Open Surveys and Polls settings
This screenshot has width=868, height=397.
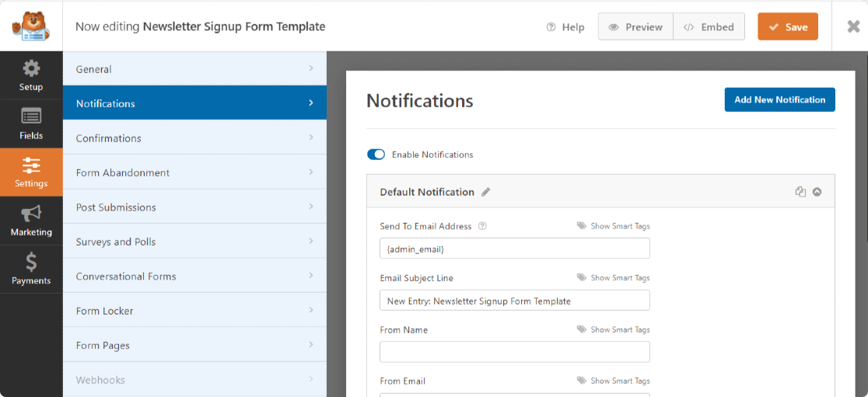coord(195,242)
